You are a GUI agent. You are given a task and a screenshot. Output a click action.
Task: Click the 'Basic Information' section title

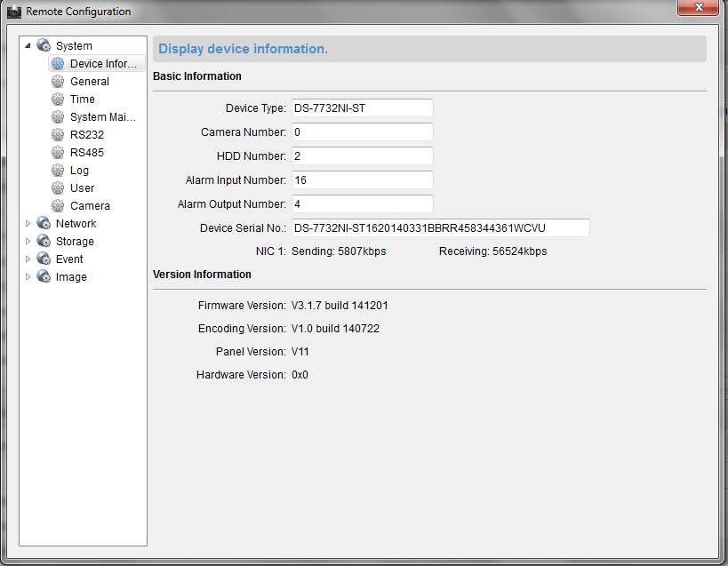tap(197, 76)
